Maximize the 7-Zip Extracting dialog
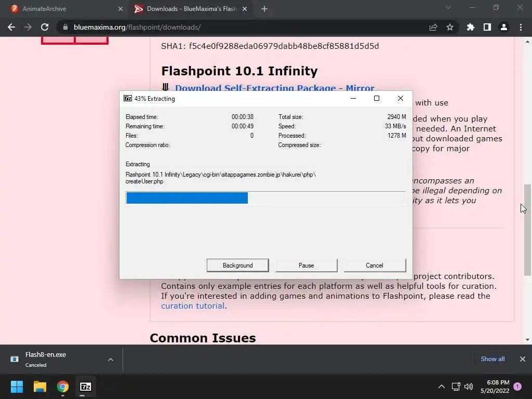This screenshot has width=532, height=399. click(x=377, y=98)
